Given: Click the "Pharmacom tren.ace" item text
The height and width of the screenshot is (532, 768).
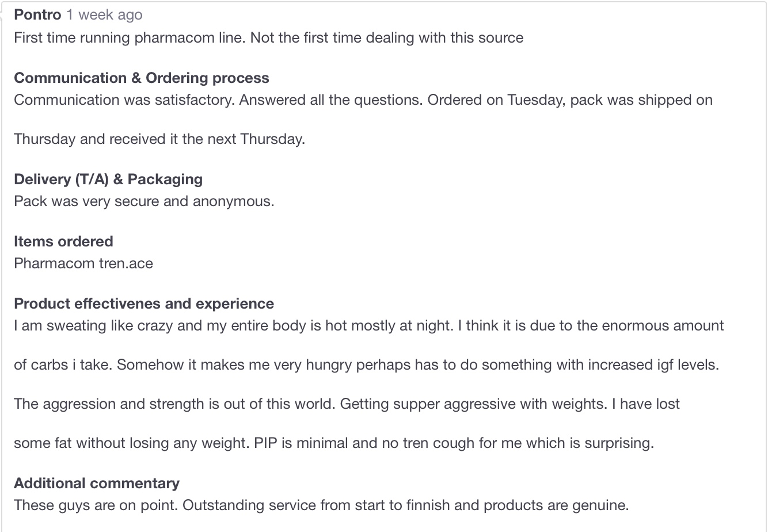Looking at the screenshot, I should tap(83, 264).
